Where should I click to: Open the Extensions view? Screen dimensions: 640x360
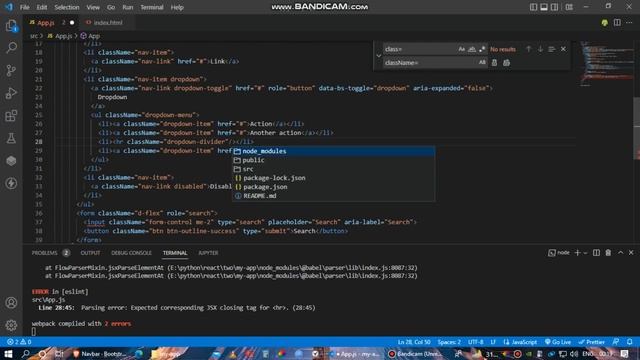11,116
